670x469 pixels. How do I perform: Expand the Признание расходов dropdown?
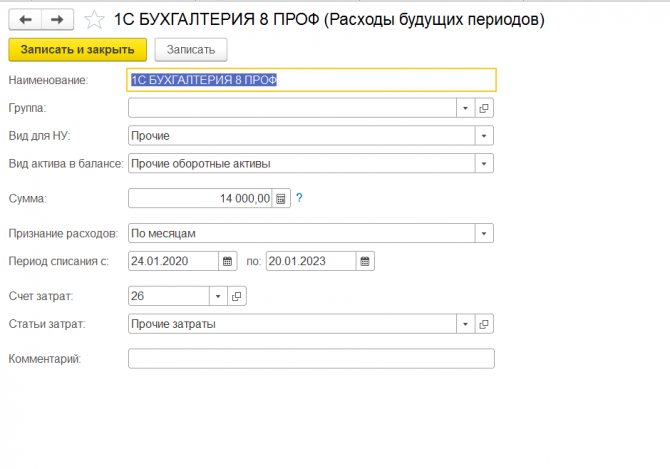[484, 234]
